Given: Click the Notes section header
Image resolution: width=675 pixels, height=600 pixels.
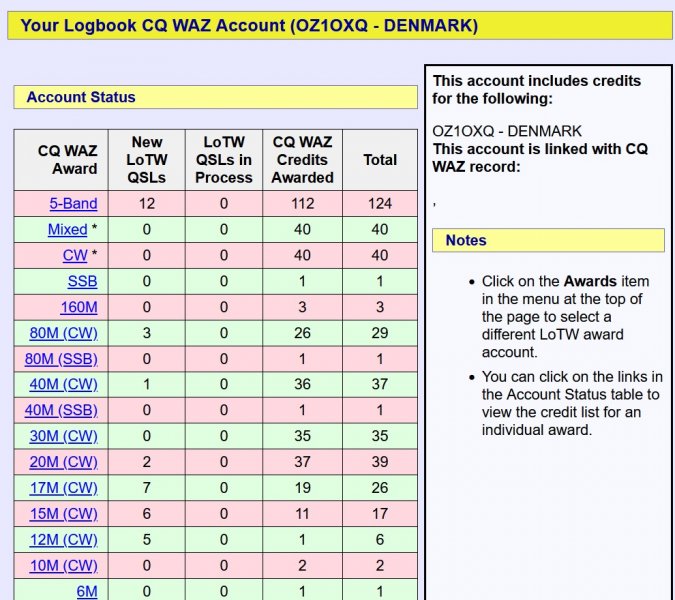Looking at the screenshot, I should [548, 240].
